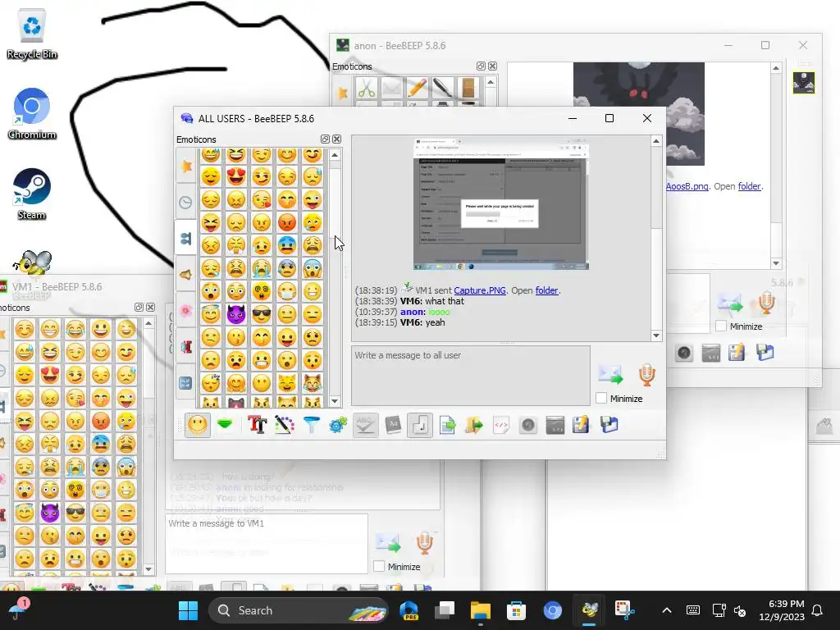Click blue floppy disks icon in ALL USERS toolbar
840x630 pixels.
click(609, 426)
